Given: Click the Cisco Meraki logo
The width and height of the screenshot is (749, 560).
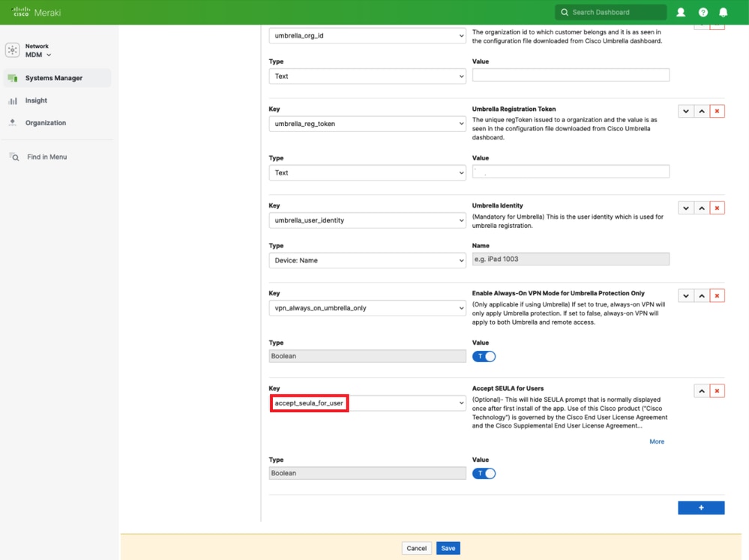Looking at the screenshot, I should click(x=33, y=12).
